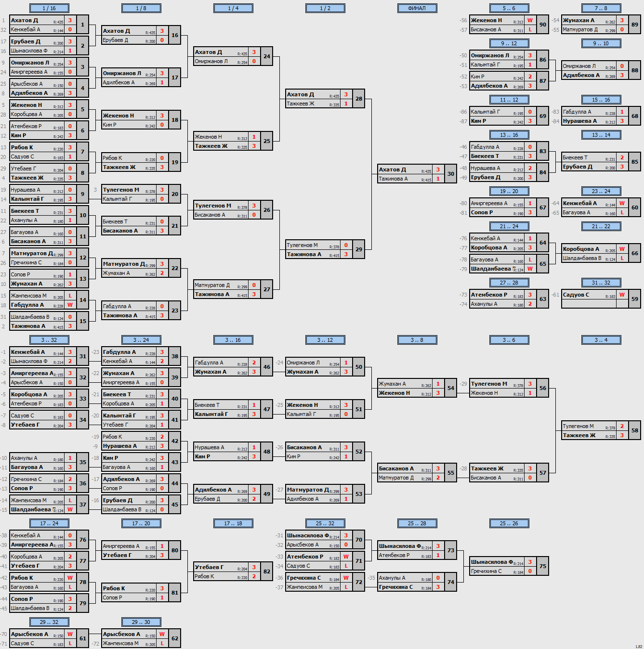Select "Утебаев Г" in match 82
This screenshot has height=649, width=644.
[x=209, y=567]
